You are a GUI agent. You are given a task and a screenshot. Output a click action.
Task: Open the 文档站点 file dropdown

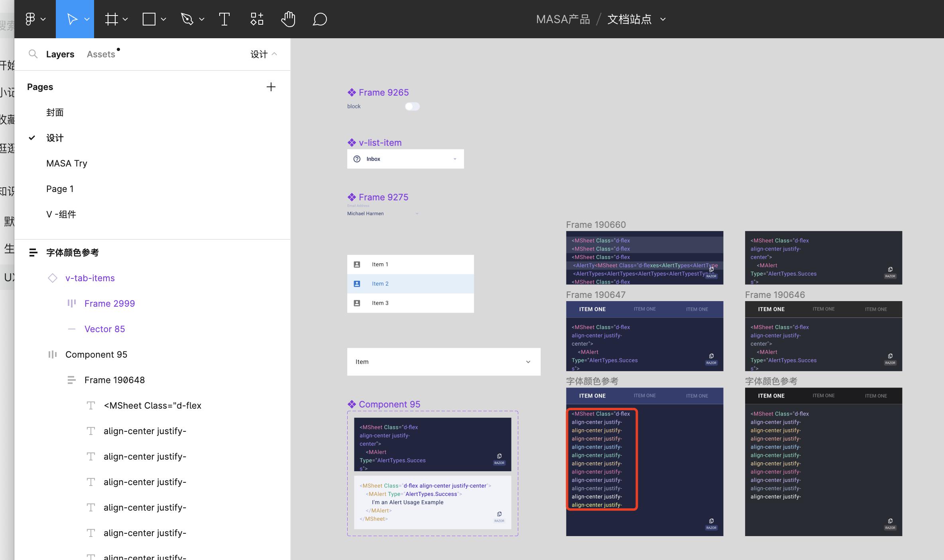(x=663, y=19)
